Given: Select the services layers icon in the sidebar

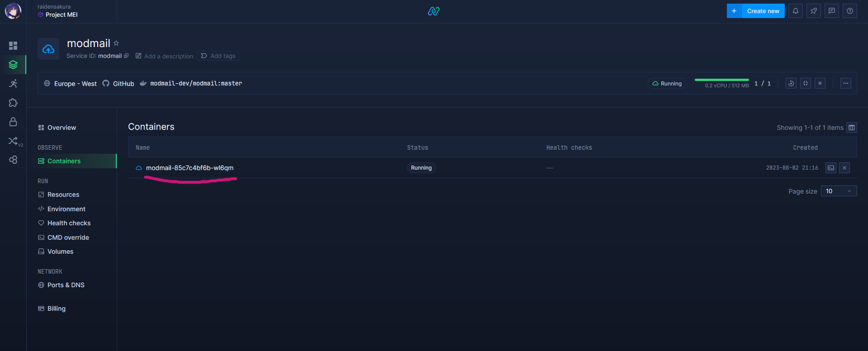Looking at the screenshot, I should (x=13, y=65).
